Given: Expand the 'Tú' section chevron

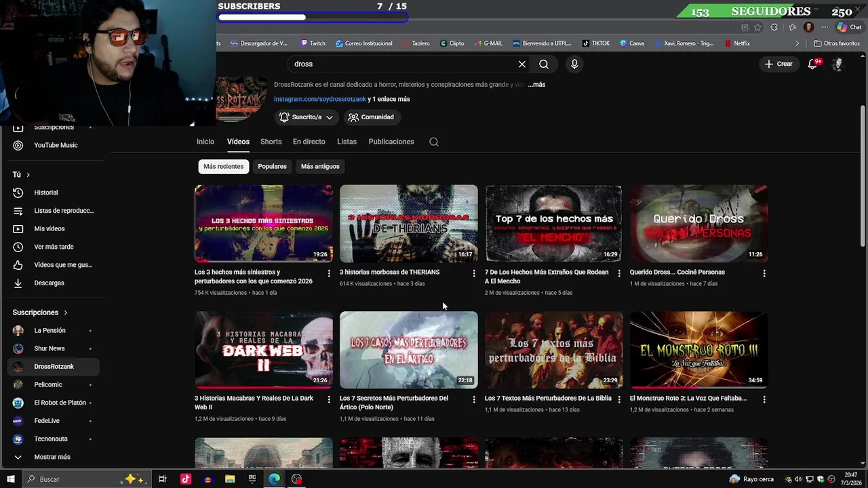Looking at the screenshot, I should point(28,175).
